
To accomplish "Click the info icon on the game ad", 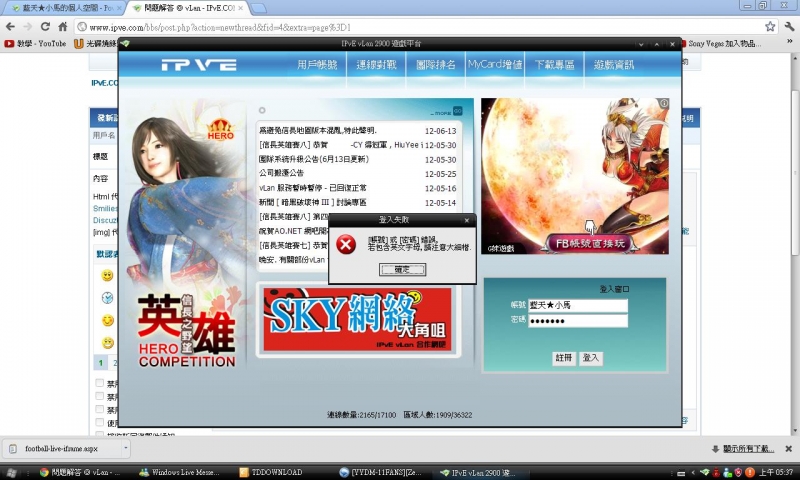I will point(663,104).
